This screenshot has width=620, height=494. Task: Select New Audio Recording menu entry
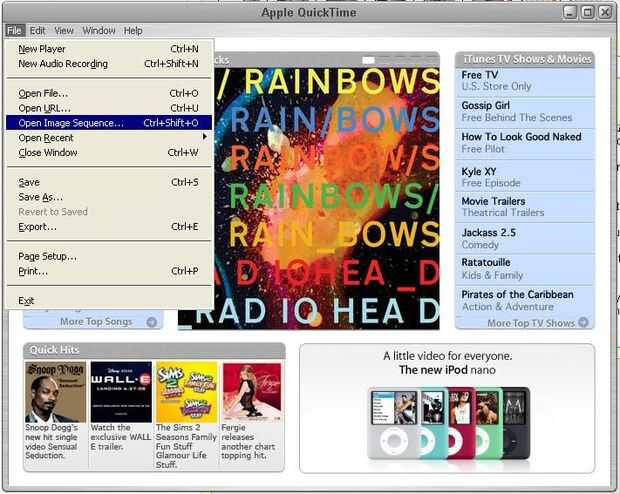(109, 64)
